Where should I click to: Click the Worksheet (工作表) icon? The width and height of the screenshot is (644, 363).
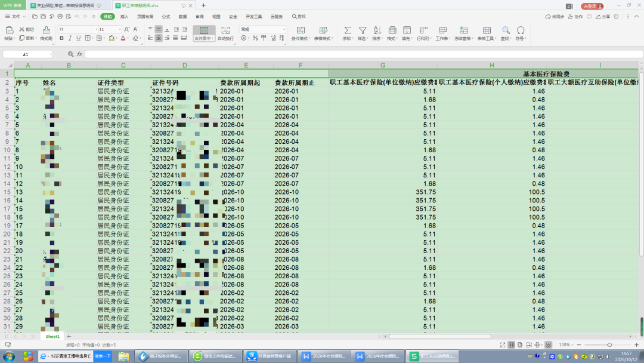442,30
